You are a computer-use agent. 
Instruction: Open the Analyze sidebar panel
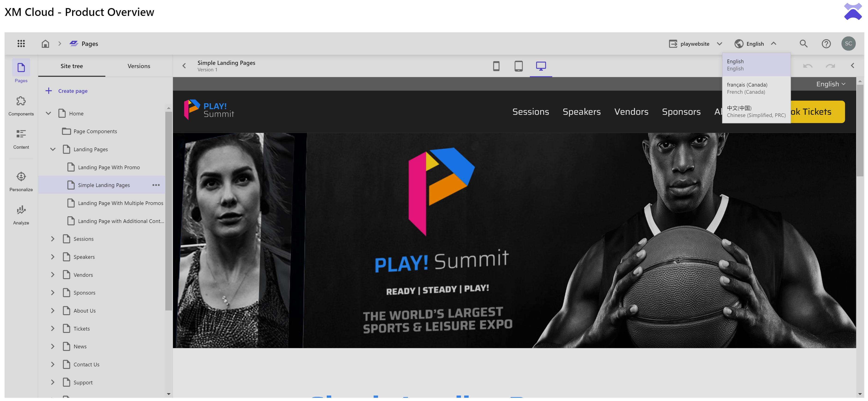pyautogui.click(x=21, y=215)
